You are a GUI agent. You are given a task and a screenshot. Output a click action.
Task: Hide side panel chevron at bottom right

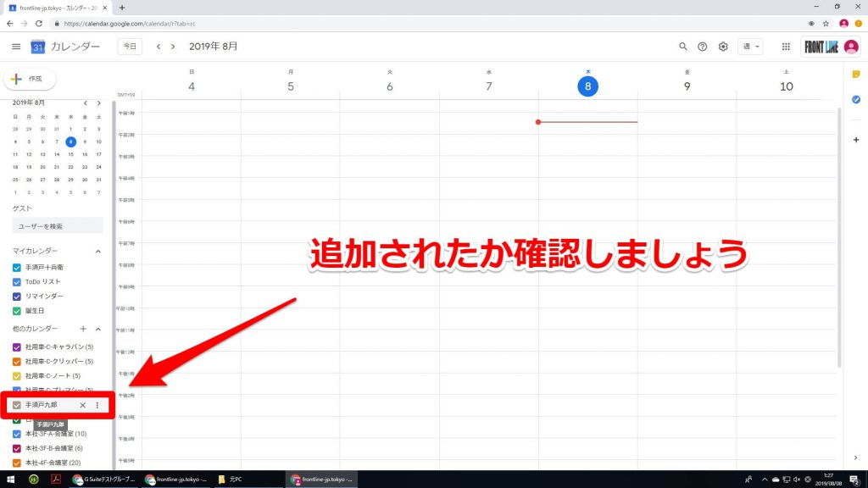[856, 457]
